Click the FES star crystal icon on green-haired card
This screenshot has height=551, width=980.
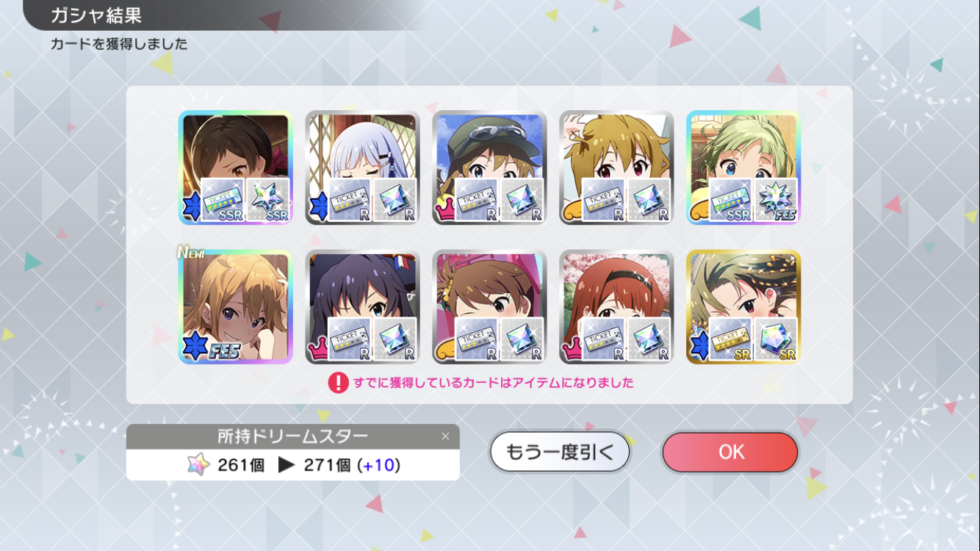pyautogui.click(x=776, y=200)
